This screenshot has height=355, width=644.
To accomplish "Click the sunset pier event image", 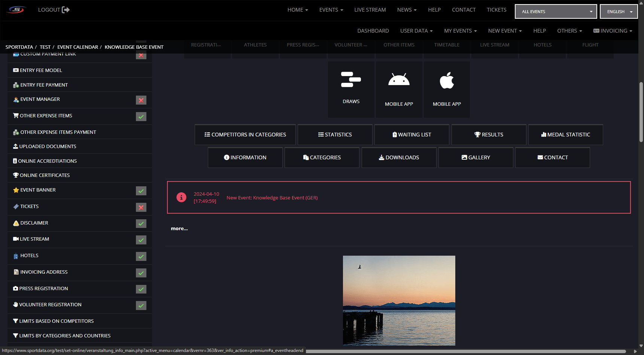I will pyautogui.click(x=399, y=300).
